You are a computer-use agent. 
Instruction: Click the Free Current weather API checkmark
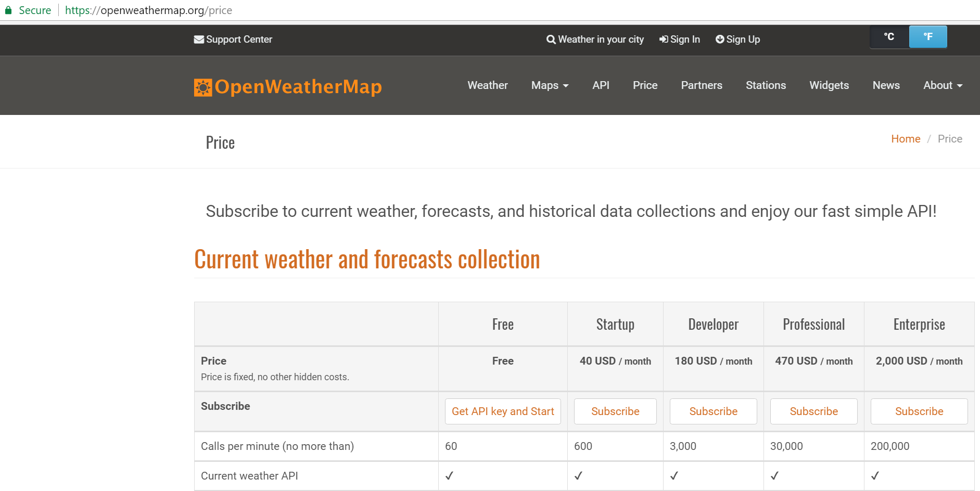click(449, 475)
